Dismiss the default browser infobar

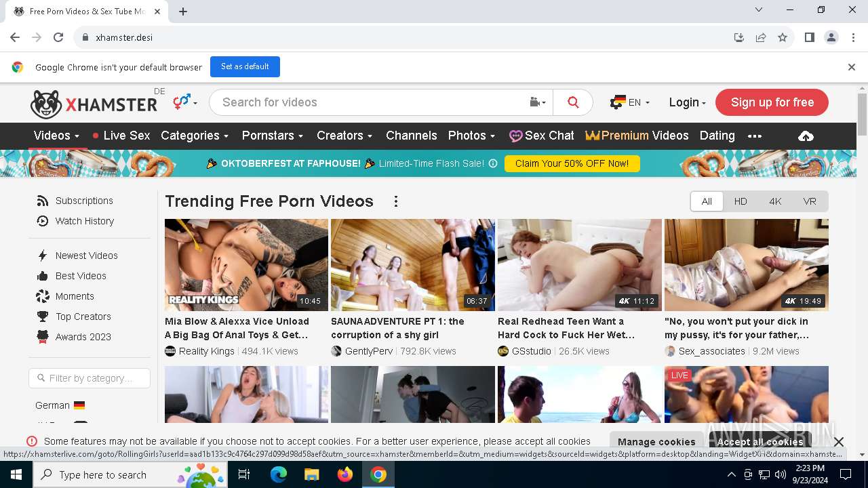[852, 67]
